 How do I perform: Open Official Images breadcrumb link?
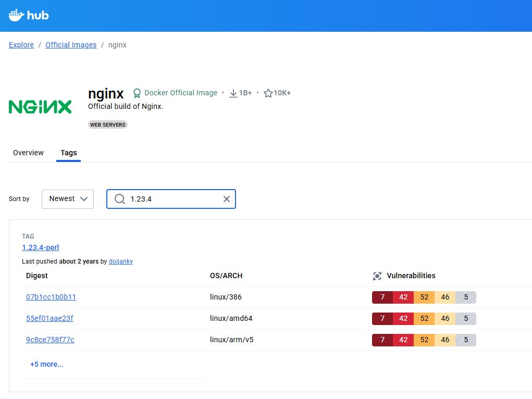[x=71, y=45]
